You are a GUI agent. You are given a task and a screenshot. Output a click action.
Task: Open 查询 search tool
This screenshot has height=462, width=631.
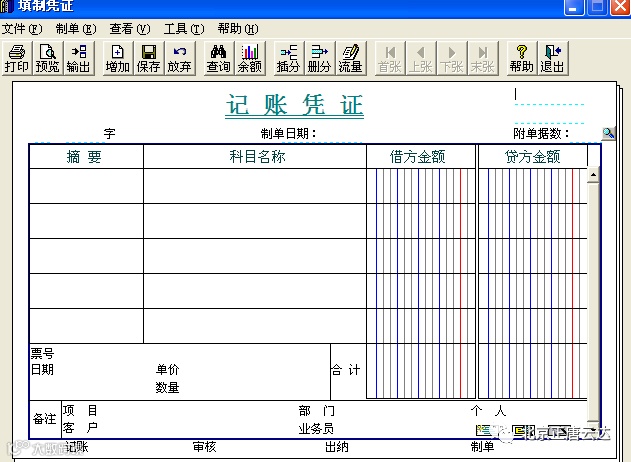(219, 58)
